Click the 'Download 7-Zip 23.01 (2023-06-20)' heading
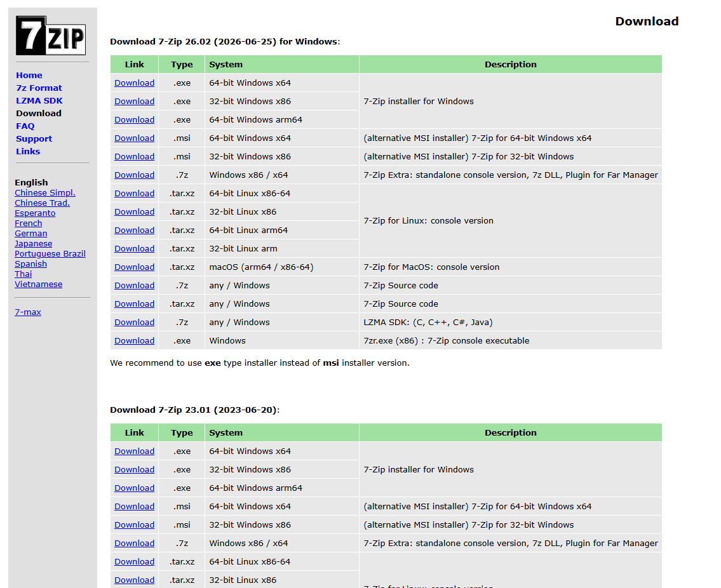Screen dimensions: 721x588 194,410
